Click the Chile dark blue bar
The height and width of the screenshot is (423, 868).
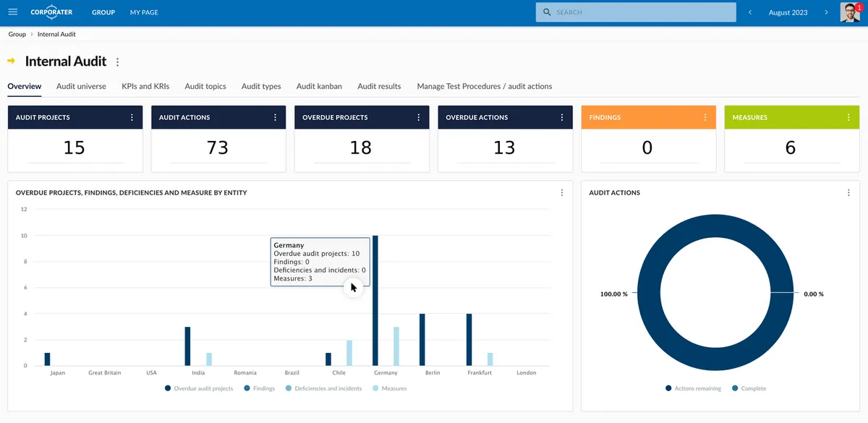point(328,359)
